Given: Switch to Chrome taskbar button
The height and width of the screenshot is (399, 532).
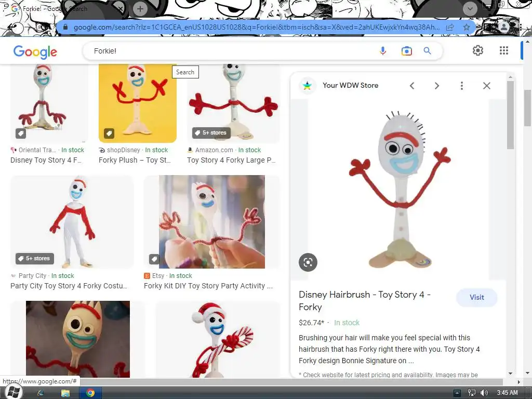Looking at the screenshot, I should [90, 393].
